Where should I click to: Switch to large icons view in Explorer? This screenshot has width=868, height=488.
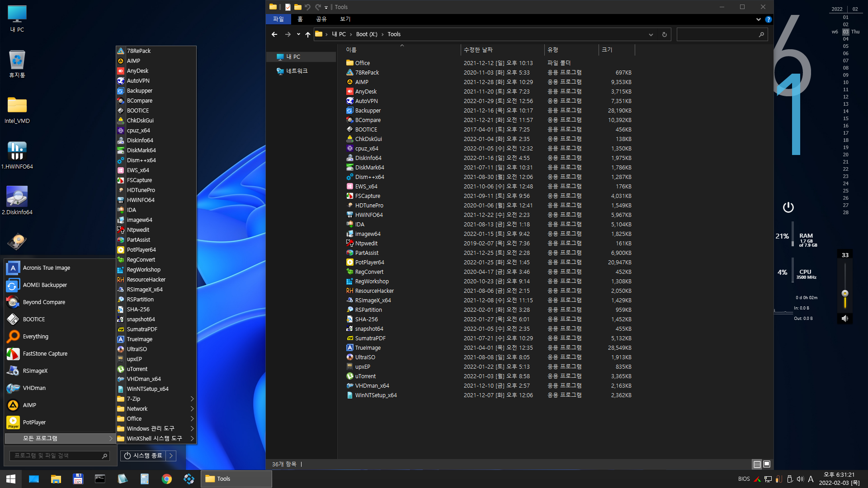point(767,464)
